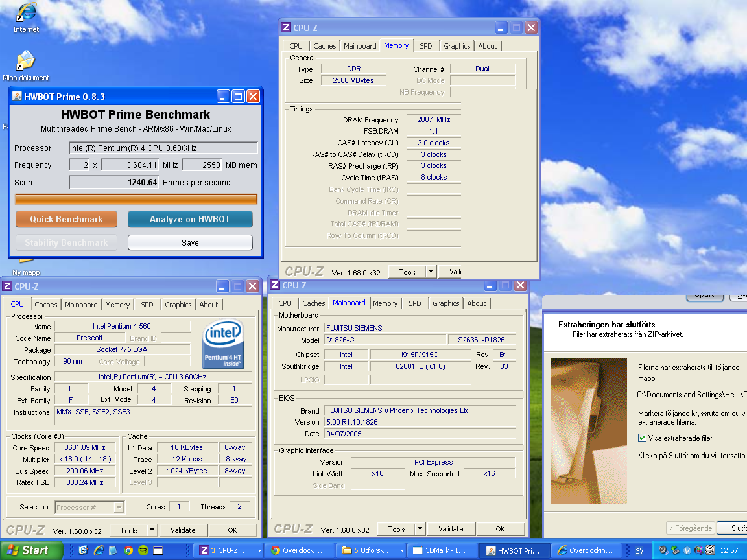Viewport: 747px width, 560px height.
Task: Click the Z icon in the Memory CPU-Z title bar
Action: click(x=286, y=28)
